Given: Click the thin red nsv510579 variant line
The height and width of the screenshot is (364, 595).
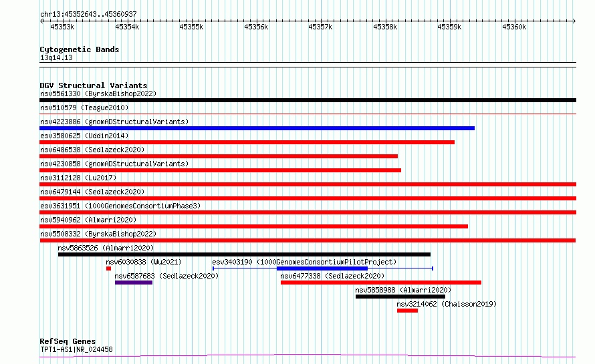Looking at the screenshot, I should coord(308,114).
